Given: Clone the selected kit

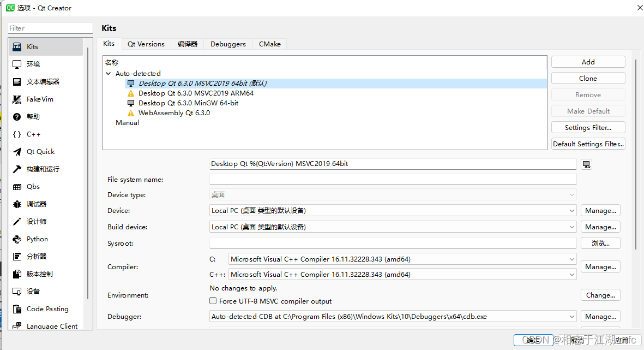Looking at the screenshot, I should point(588,78).
